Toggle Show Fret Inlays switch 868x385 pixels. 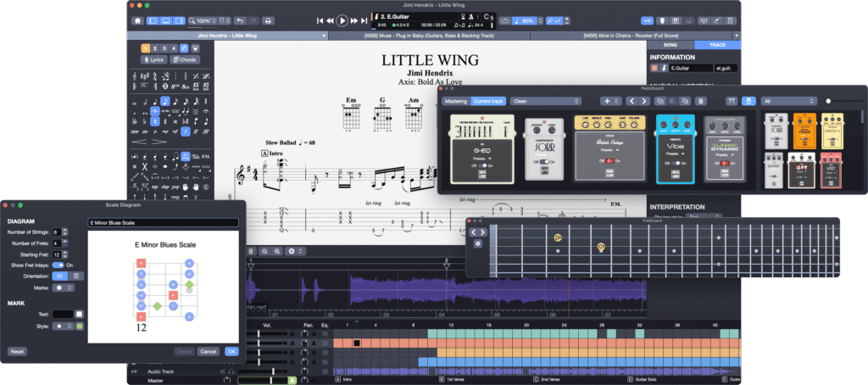58,265
